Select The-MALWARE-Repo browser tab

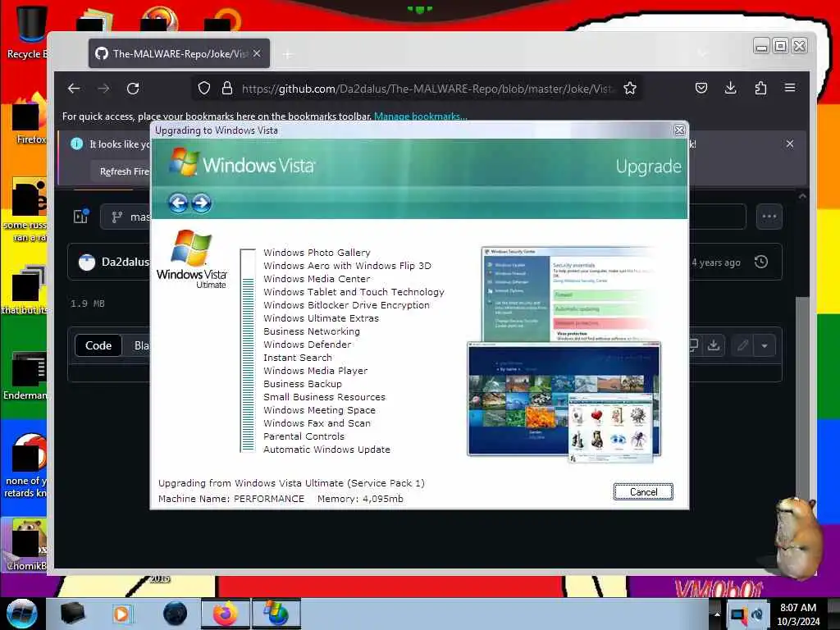point(179,53)
